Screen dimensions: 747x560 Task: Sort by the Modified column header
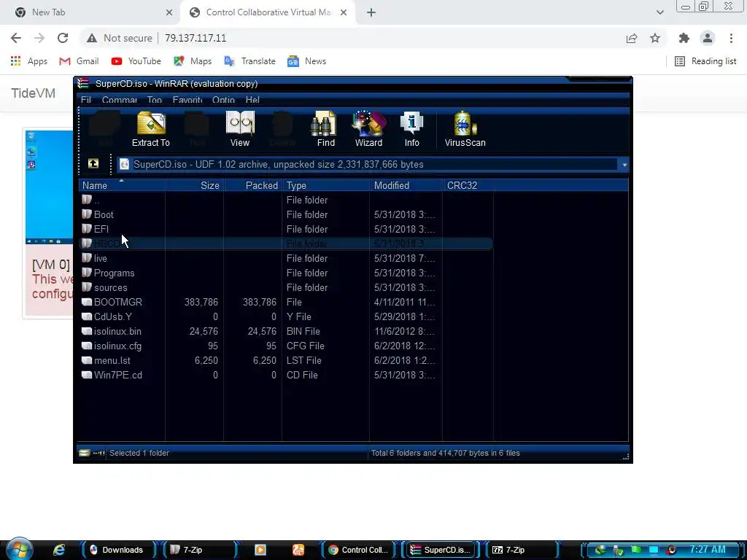[x=406, y=185]
